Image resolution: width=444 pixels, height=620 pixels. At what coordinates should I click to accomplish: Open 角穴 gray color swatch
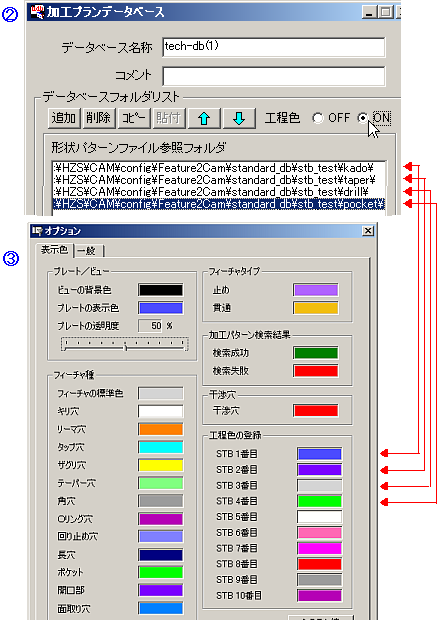point(161,501)
